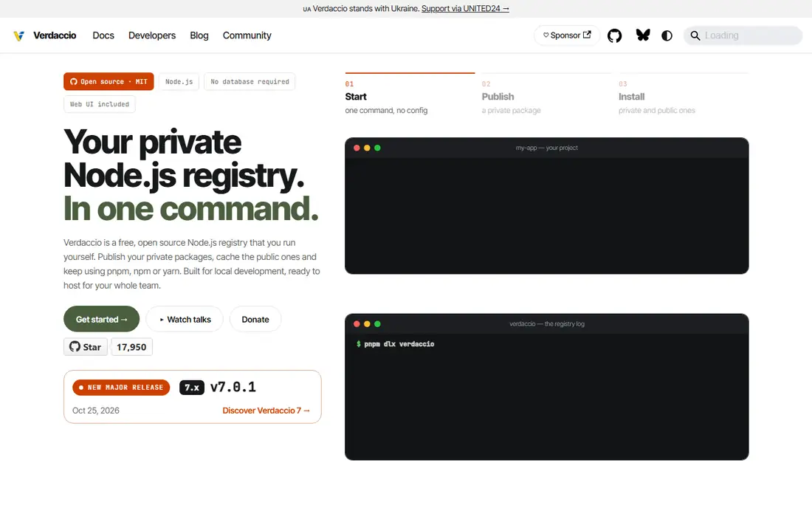Follow the Support via UNITED24 link
The width and height of the screenshot is (812, 508).
point(465,8)
